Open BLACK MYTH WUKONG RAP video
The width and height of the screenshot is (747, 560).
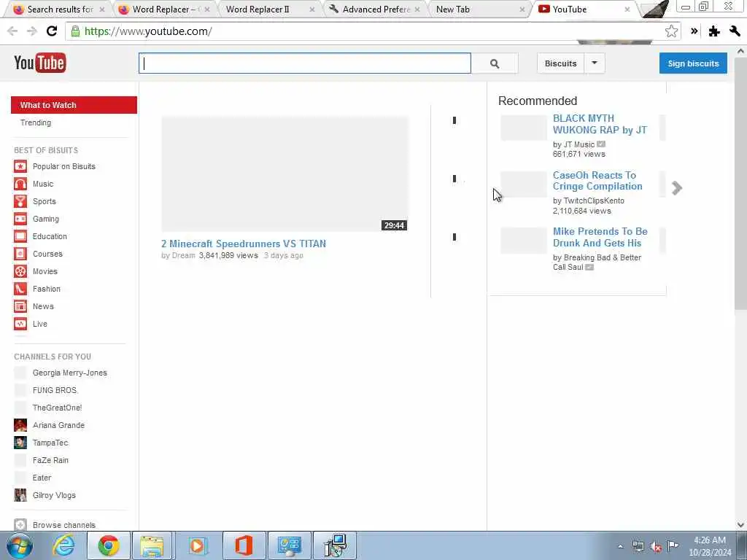coord(600,124)
